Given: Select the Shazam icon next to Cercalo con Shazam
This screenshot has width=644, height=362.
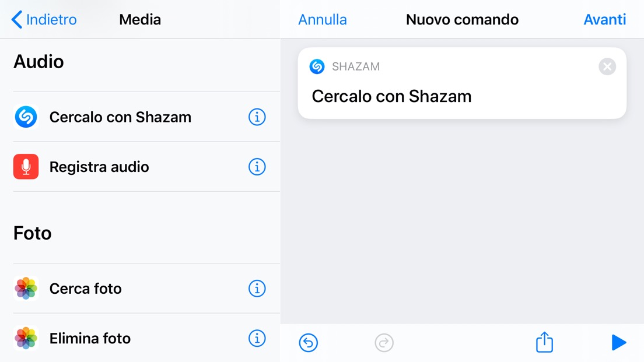Looking at the screenshot, I should point(25,117).
